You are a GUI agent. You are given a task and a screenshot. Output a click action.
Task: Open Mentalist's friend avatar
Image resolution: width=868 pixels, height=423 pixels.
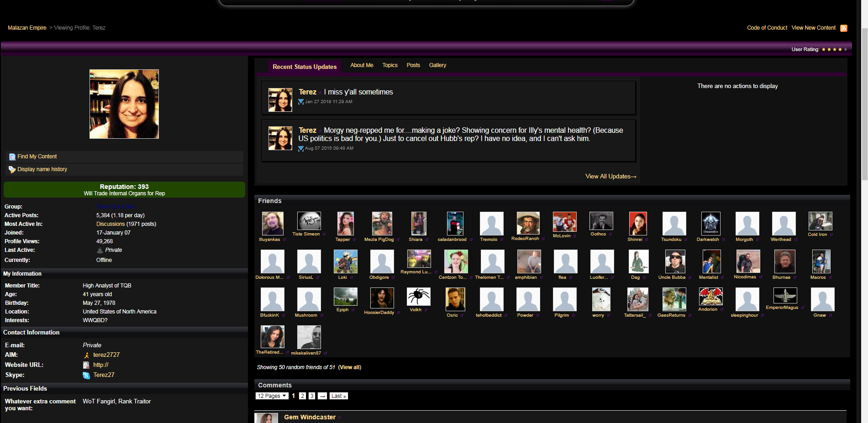[712, 261]
